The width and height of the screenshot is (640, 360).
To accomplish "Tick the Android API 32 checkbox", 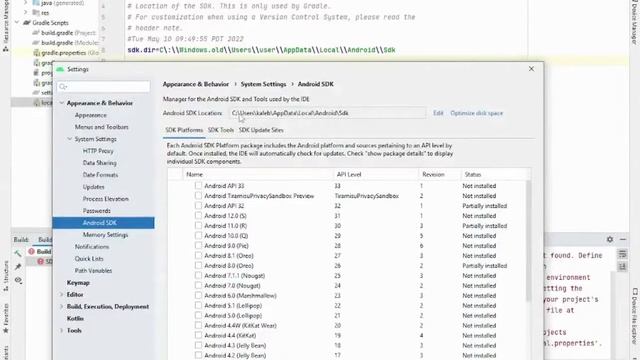I will tap(198, 206).
